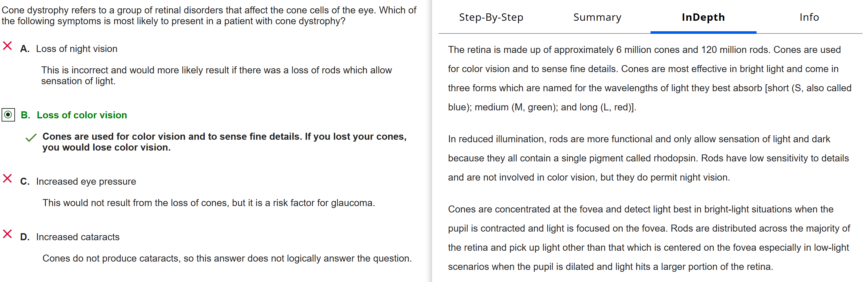Viewport: 868px width, 282px height.
Task: Click the explanation about cones and cataracts
Action: pos(227,258)
